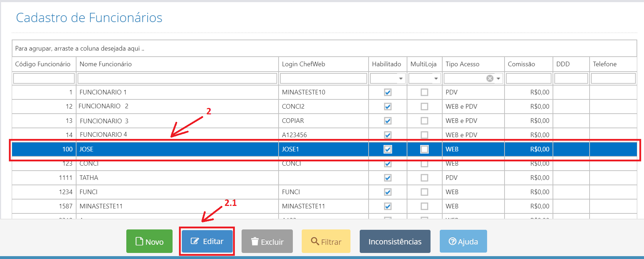Screen dimensions: 644x259
Task: Select the TATHA name cell
Action: coord(177,178)
